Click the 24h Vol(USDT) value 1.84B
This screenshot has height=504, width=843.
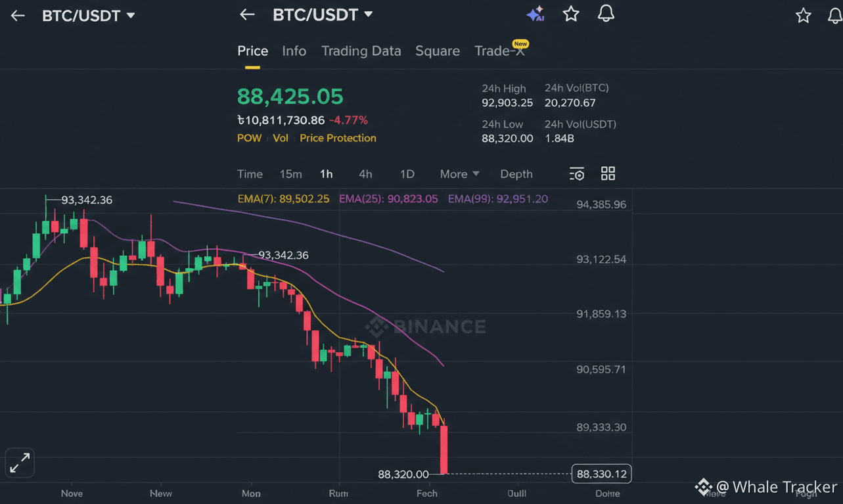[x=560, y=139]
